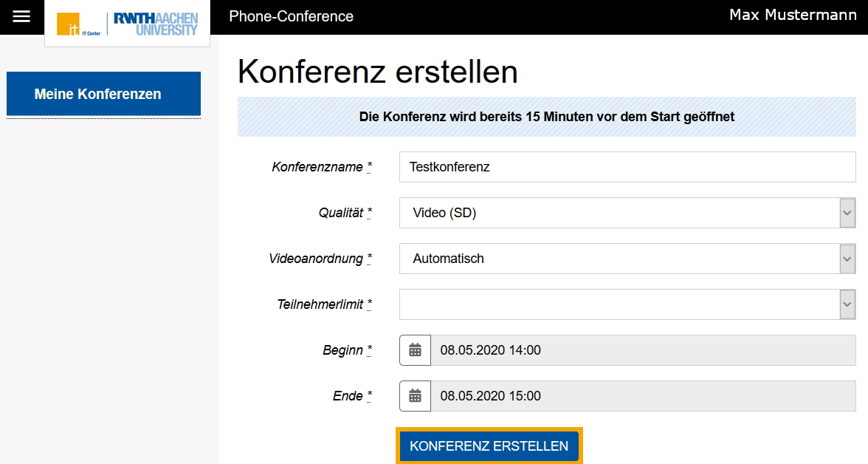Image resolution: width=868 pixels, height=464 pixels.
Task: Click the Konferenz erstellen page heading
Action: [377, 72]
